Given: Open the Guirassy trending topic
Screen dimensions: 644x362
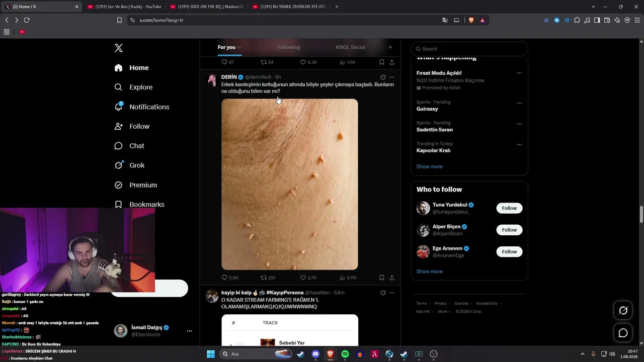Looking at the screenshot, I should tap(427, 109).
